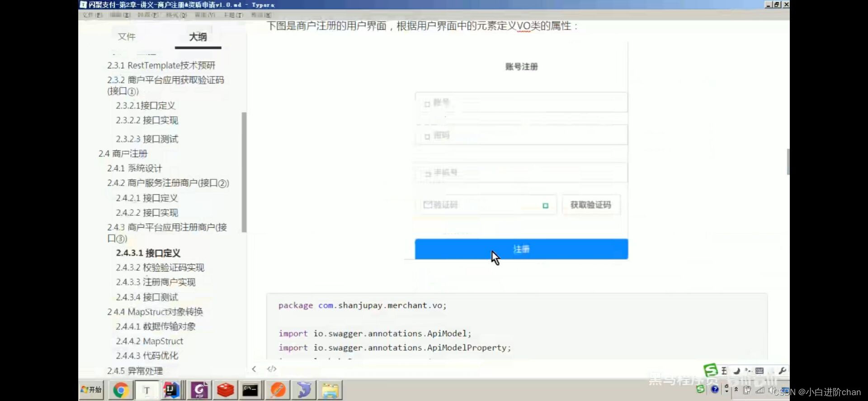
Task: Open the Postman taskbar icon
Action: pos(278,390)
